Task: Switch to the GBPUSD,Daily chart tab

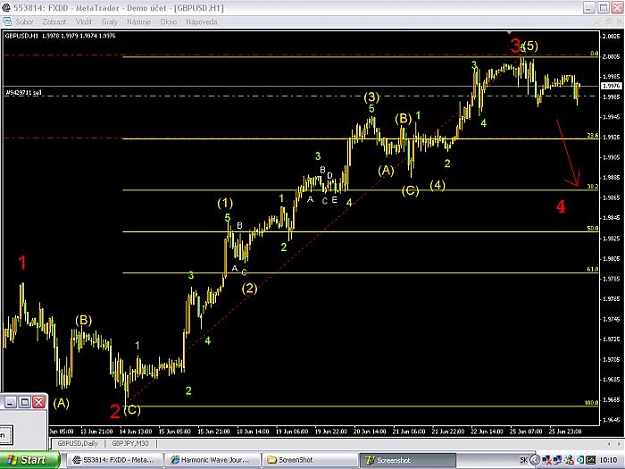Action: point(77,443)
